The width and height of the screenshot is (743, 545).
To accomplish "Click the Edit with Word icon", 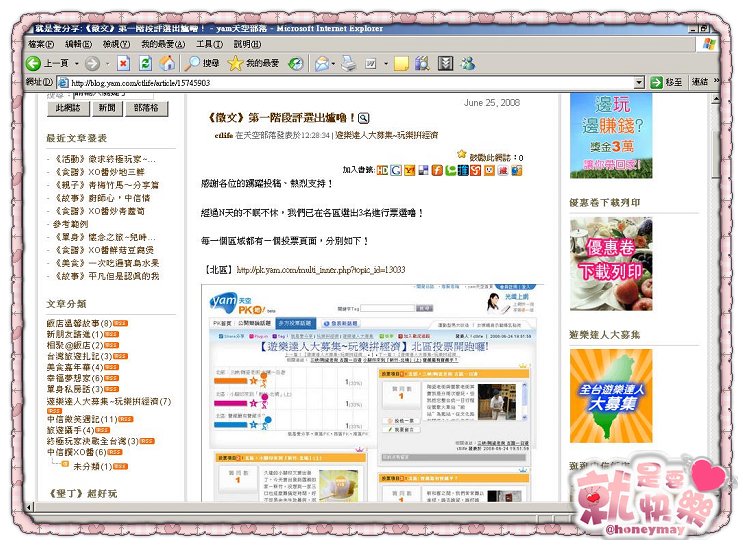I will 371,63.
